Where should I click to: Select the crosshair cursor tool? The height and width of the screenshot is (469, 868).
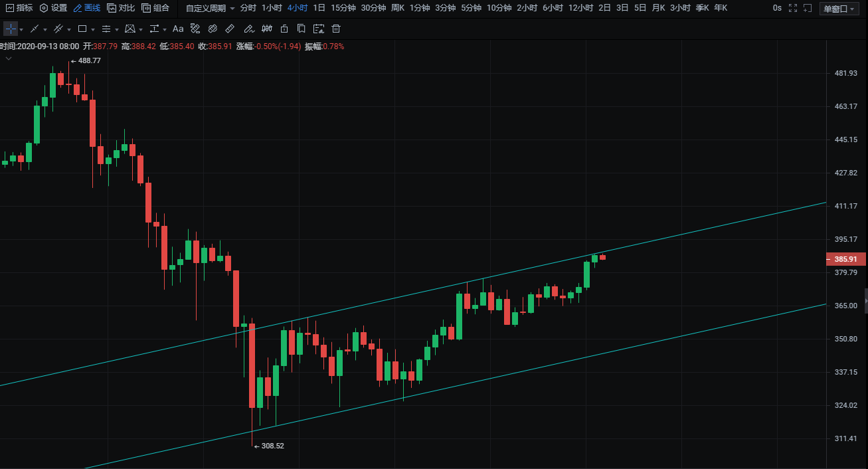click(x=11, y=29)
